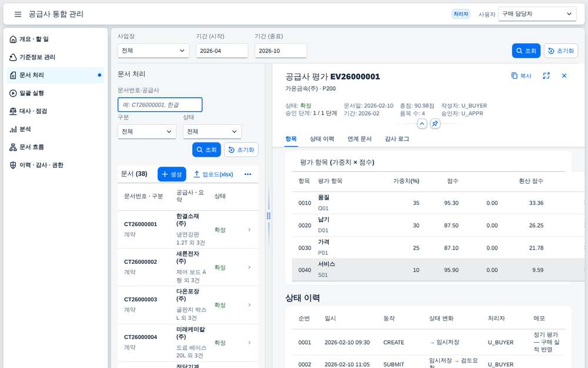The image size is (588, 368).
Task: Click history row 0001 CREATE
Action: pyautogui.click(x=428, y=343)
